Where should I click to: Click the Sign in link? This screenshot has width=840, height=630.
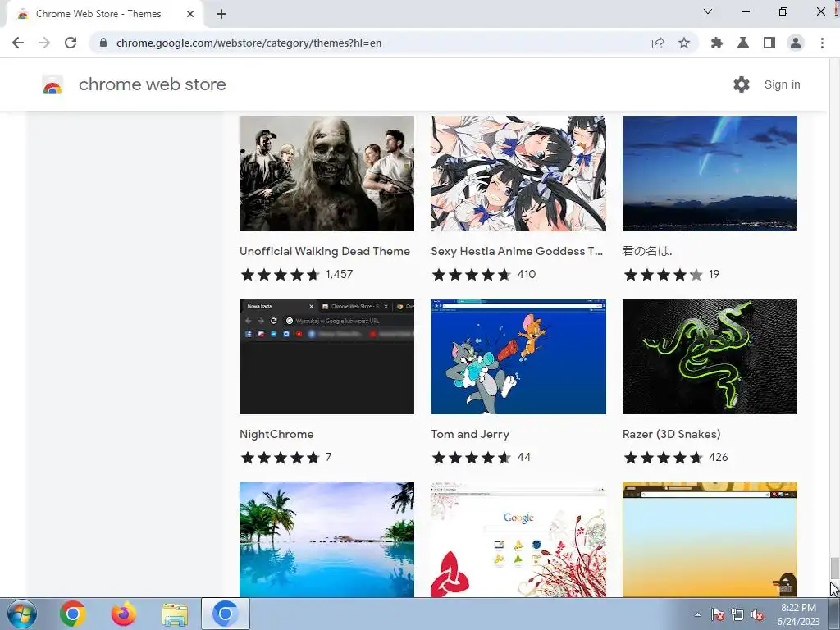coord(782,84)
